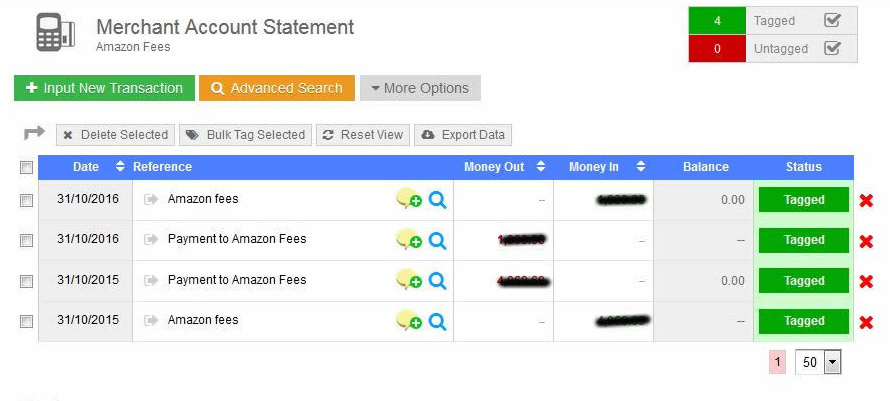
Task: Click red X on last Amazon fees row
Action: pyautogui.click(x=866, y=322)
